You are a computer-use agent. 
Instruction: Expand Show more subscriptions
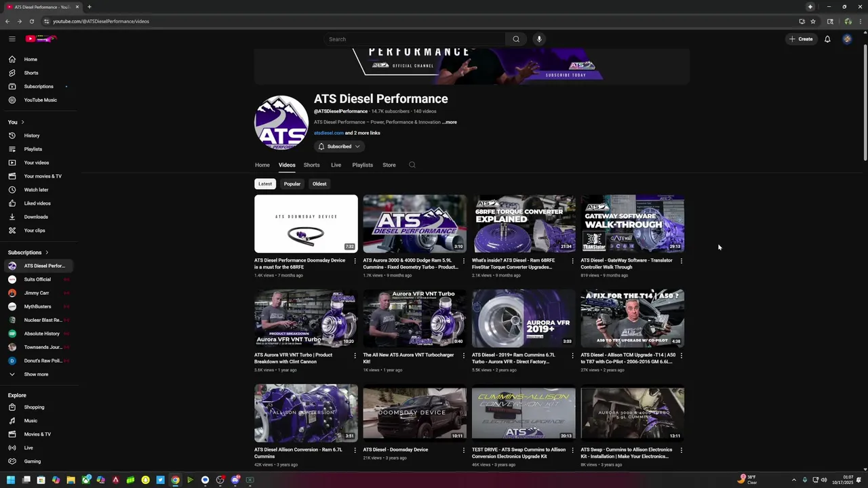(x=37, y=374)
